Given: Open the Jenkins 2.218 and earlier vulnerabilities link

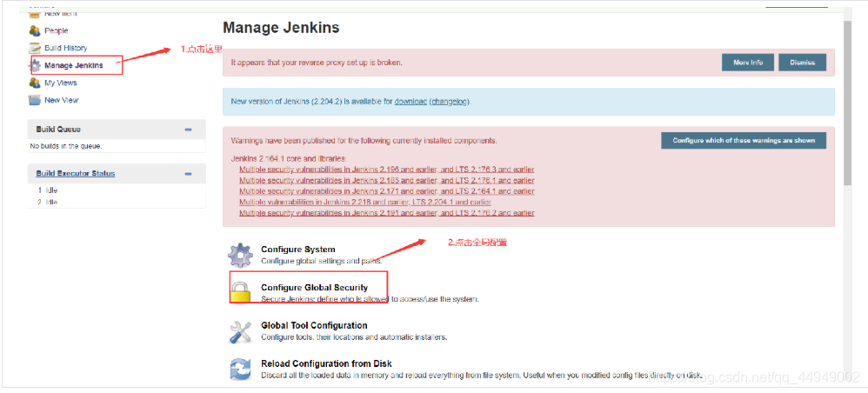Looking at the screenshot, I should 364,202.
